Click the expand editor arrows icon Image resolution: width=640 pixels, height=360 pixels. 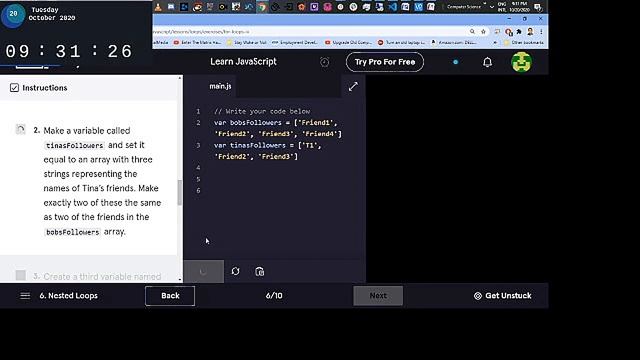(353, 87)
